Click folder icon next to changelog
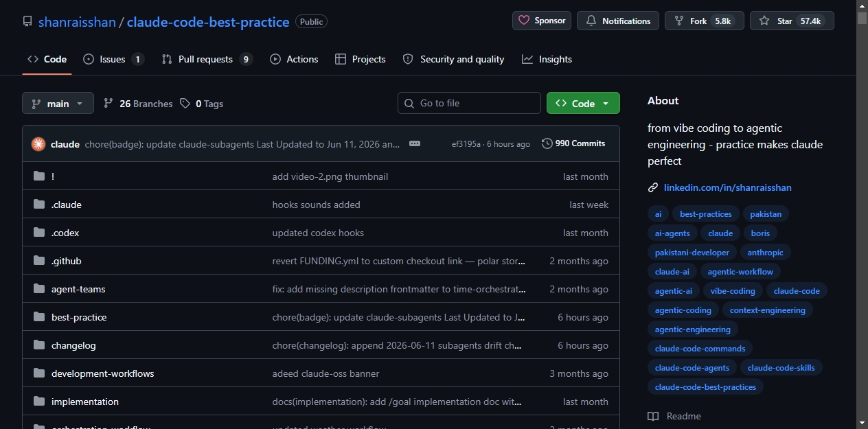The height and width of the screenshot is (429, 868). click(x=39, y=345)
